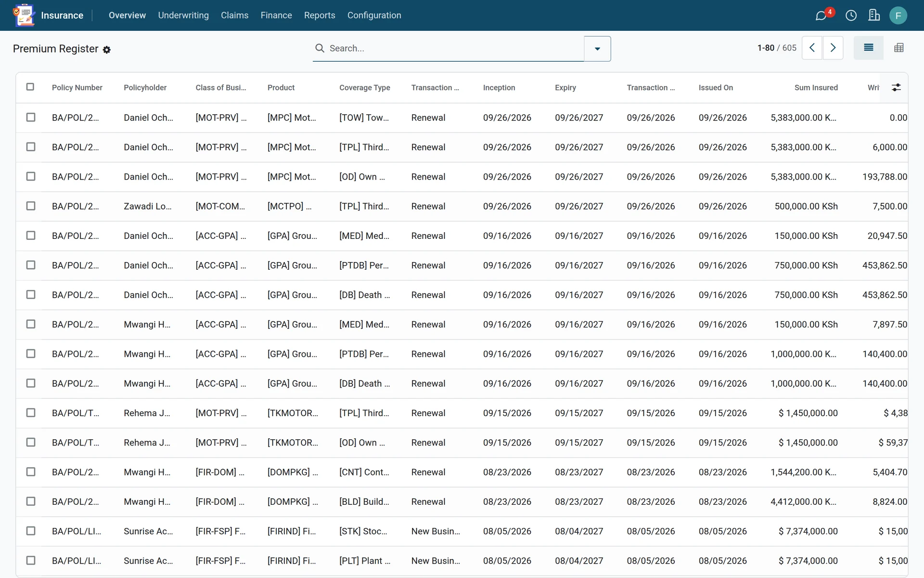Click the 20,947.50 written premium cell

[x=887, y=236]
